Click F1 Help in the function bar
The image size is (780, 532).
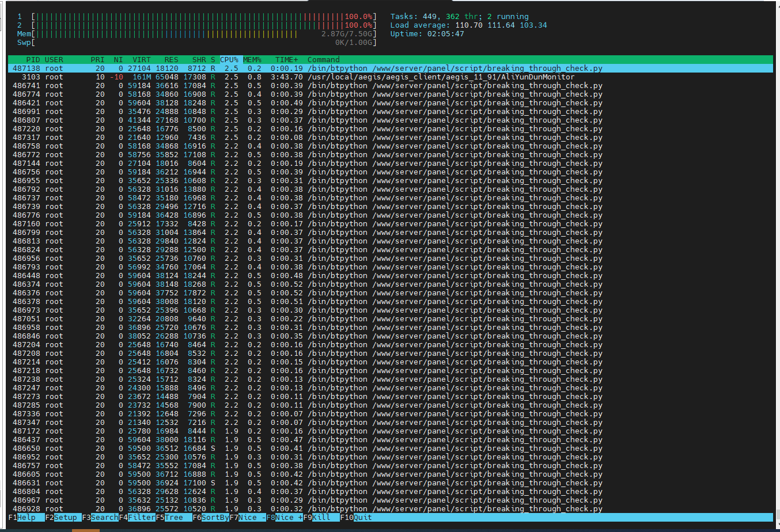(26, 517)
